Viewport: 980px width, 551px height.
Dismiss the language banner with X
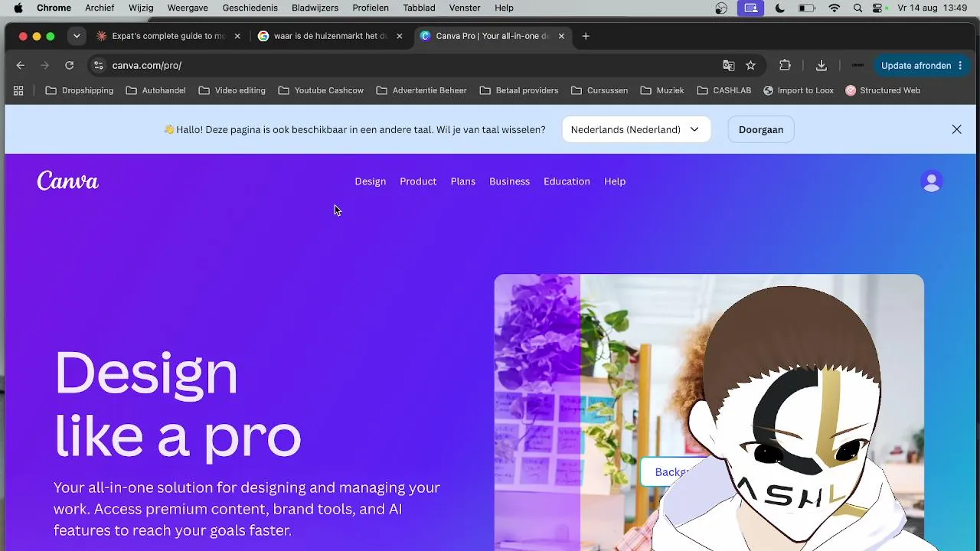pos(957,129)
